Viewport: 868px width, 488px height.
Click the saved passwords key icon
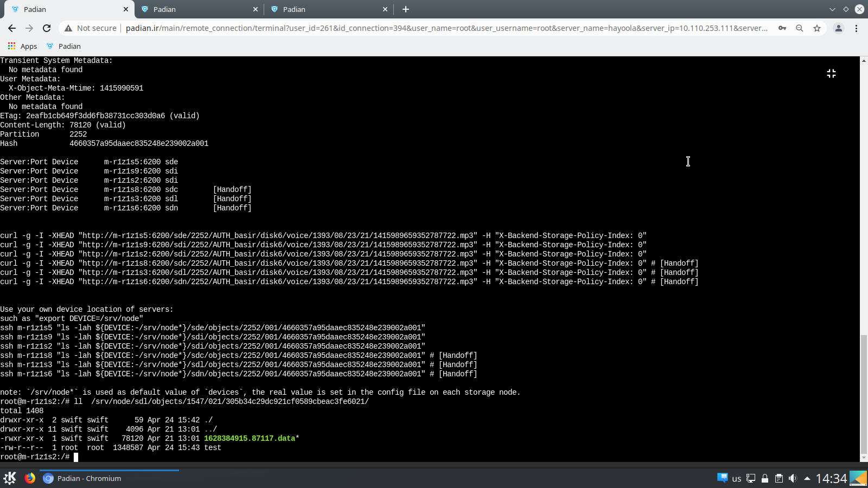pos(782,28)
